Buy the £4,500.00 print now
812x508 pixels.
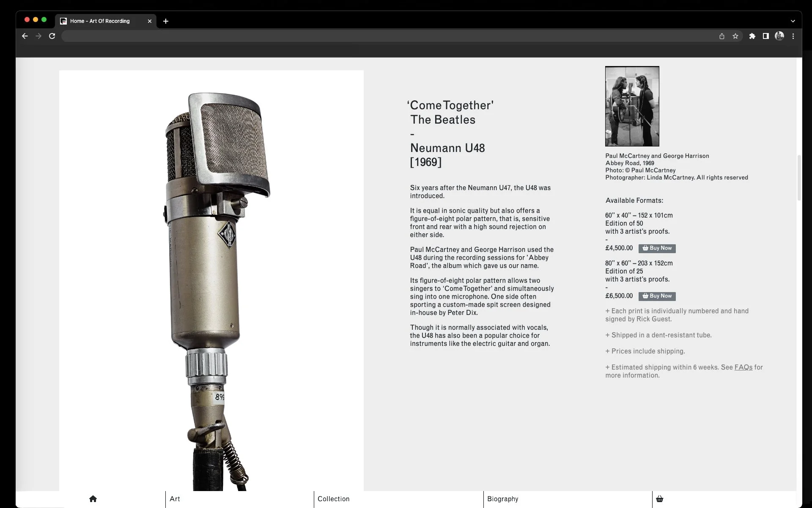[657, 248]
